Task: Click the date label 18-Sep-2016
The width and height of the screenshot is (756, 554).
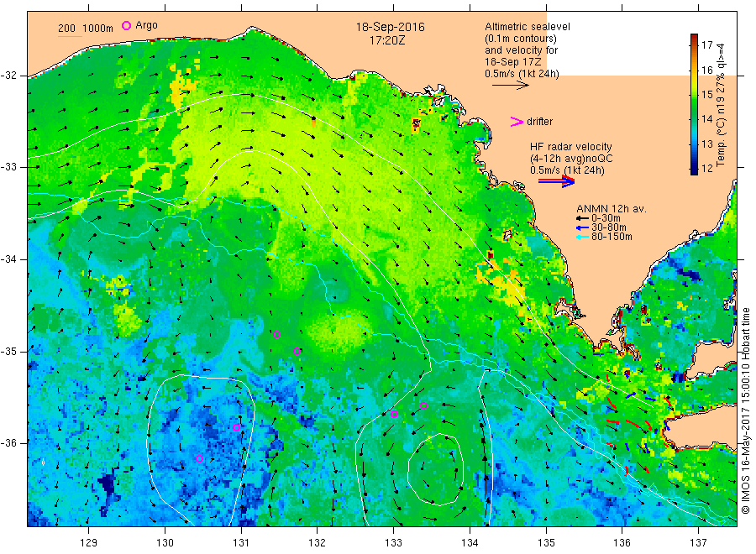Action: [390, 27]
